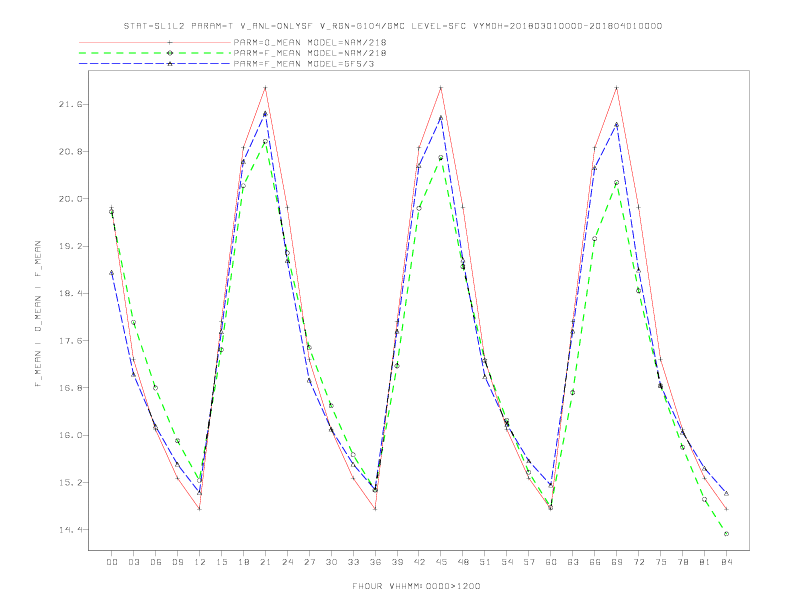The width and height of the screenshot is (792, 612).
Task: Click y-axis tick value 16.8
Action: [70, 388]
